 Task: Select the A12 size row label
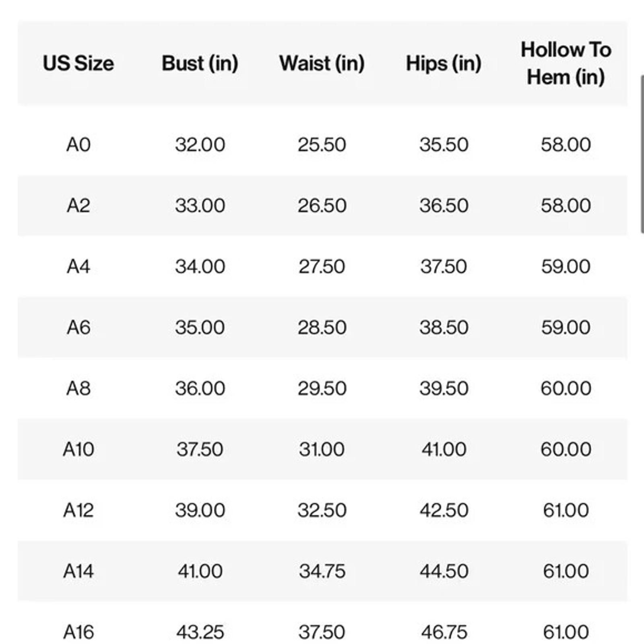(78, 510)
